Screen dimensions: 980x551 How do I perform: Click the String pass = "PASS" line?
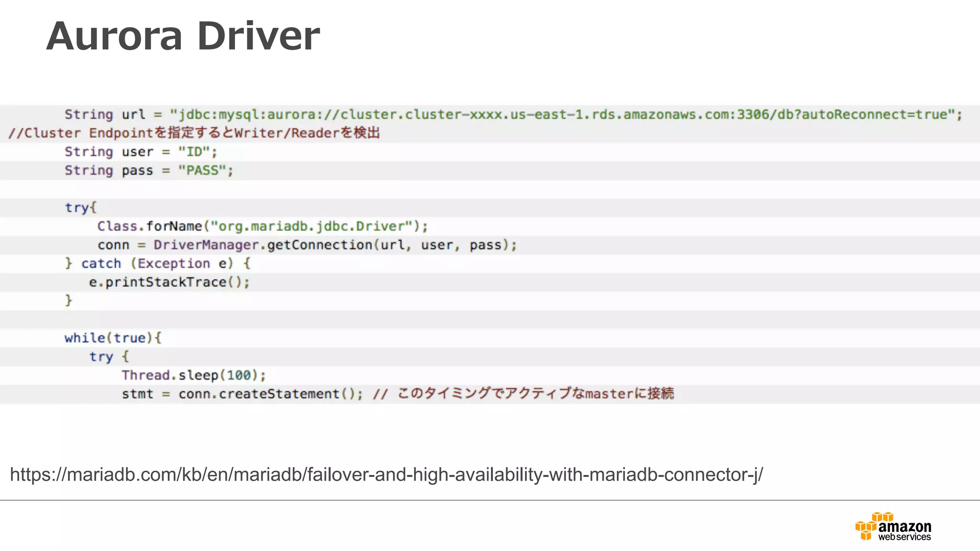point(149,171)
